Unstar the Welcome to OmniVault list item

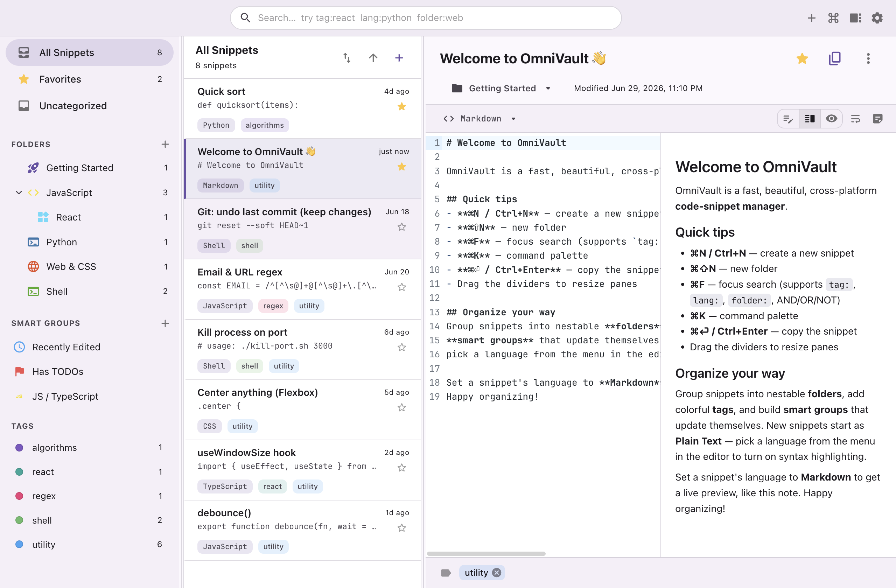(x=402, y=167)
